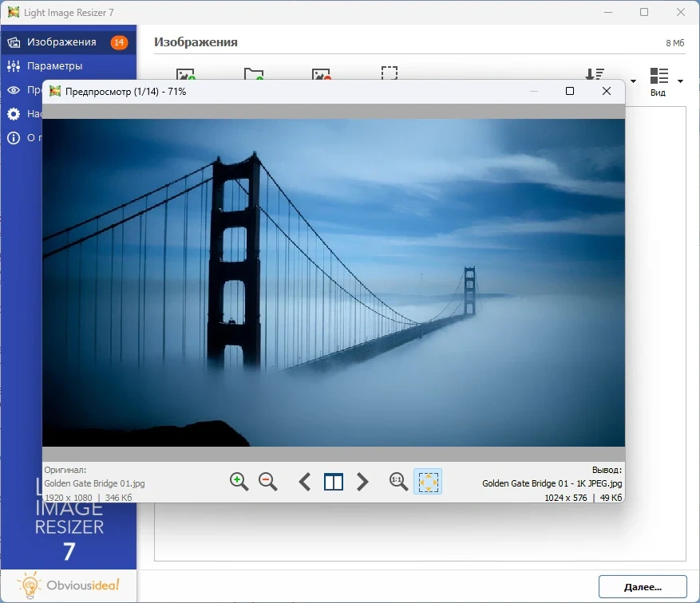Screen dimensions: 700x603
Task: Click the Light Image Resizer title bar icon
Action: point(14,12)
